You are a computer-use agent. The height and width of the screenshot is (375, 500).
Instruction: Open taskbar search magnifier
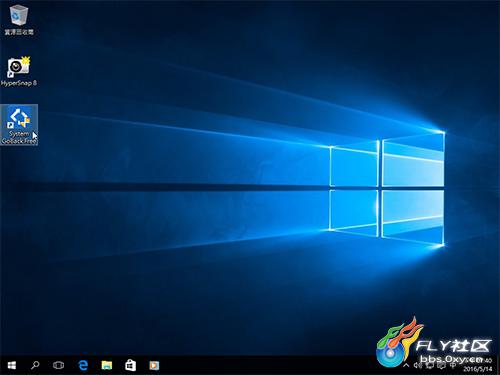click(35, 365)
